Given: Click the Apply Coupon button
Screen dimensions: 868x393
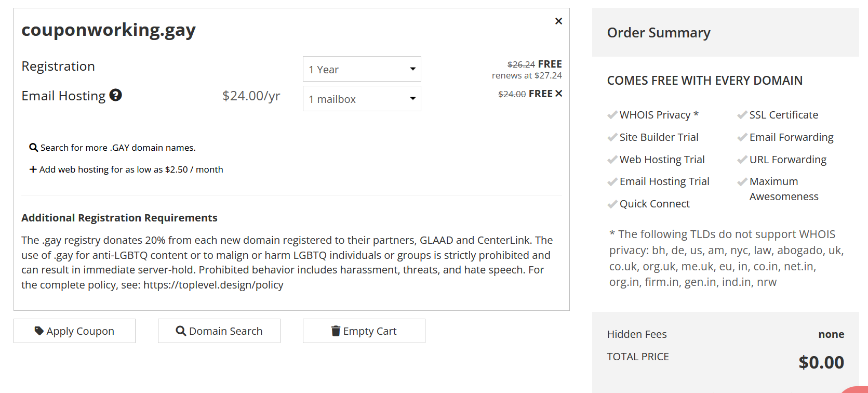Looking at the screenshot, I should pyautogui.click(x=74, y=331).
